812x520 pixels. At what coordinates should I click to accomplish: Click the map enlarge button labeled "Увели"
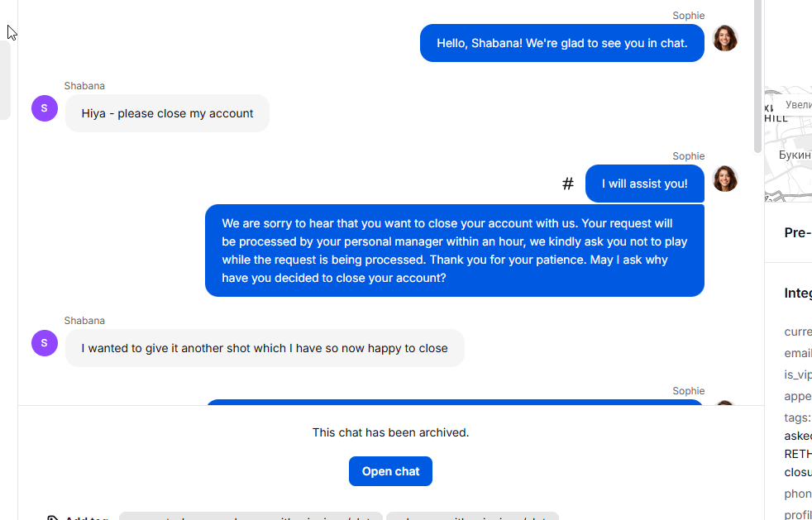tap(797, 105)
